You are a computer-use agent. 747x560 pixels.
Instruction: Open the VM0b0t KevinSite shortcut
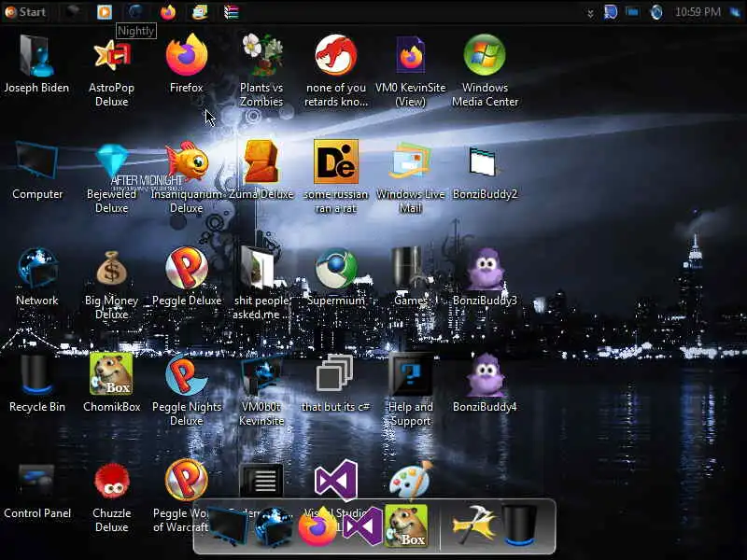[x=261, y=374]
